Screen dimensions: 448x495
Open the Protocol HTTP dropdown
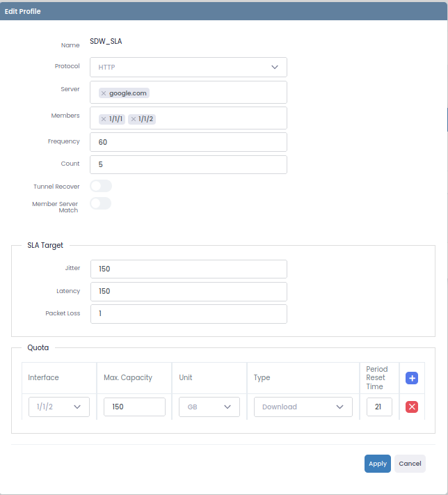[189, 68]
